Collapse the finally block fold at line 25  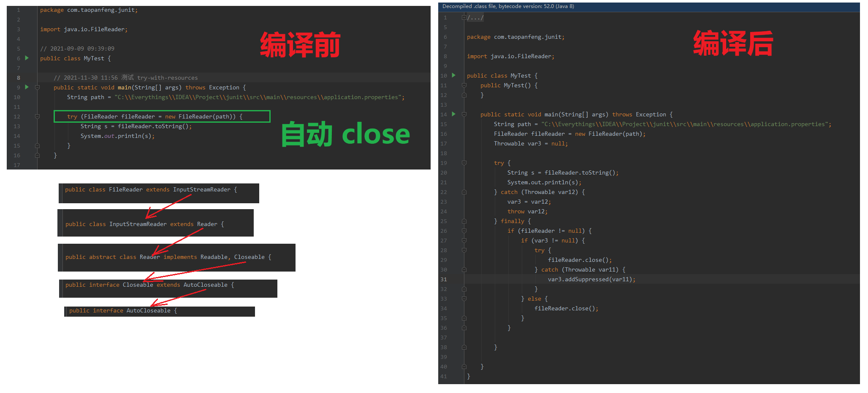coord(464,221)
